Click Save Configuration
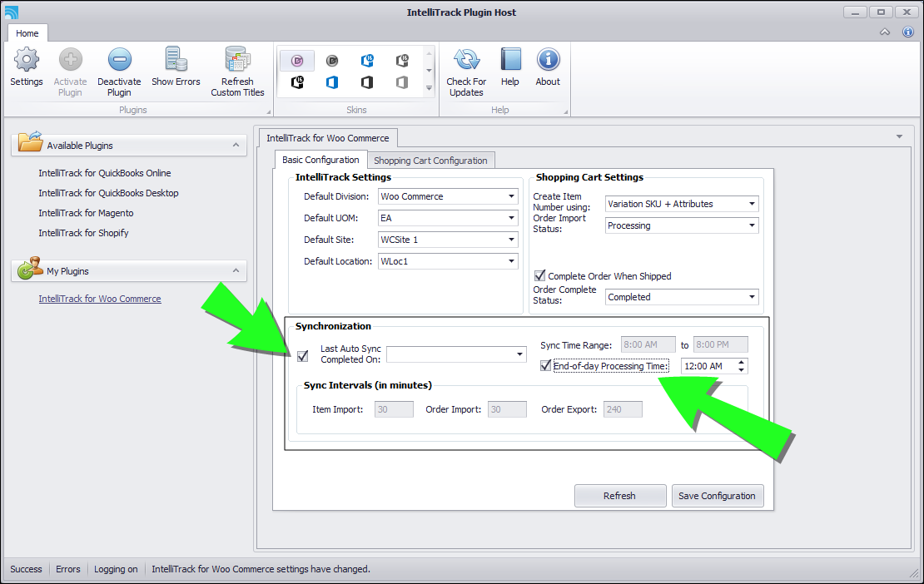This screenshot has width=924, height=584. 718,496
